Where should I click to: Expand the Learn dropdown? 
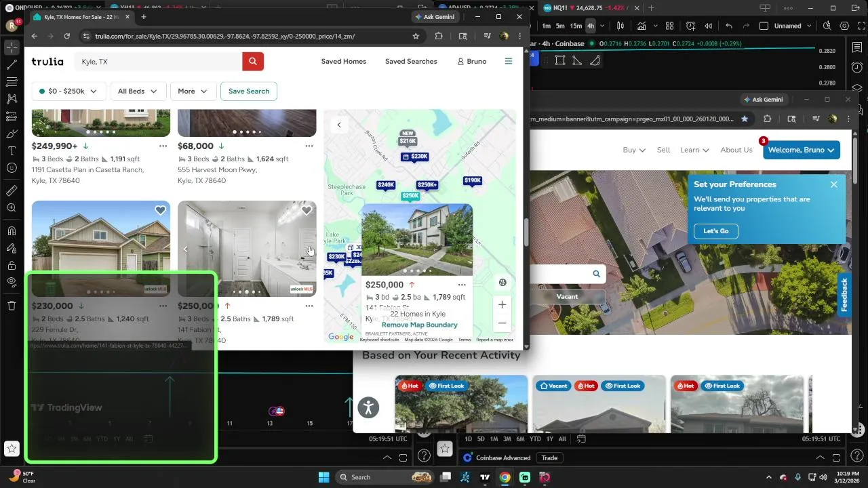tap(694, 150)
